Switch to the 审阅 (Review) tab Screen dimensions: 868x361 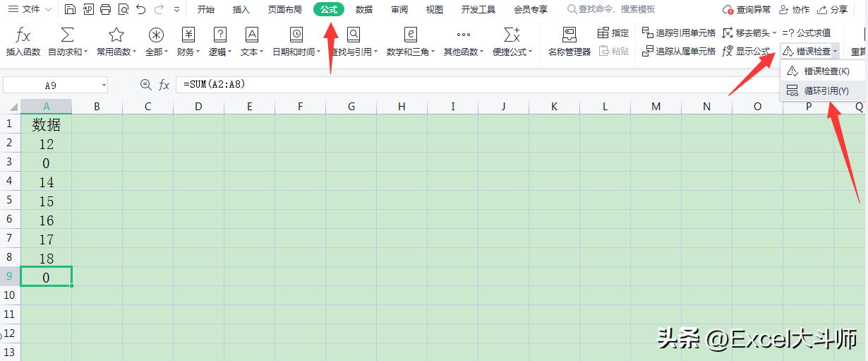(399, 9)
